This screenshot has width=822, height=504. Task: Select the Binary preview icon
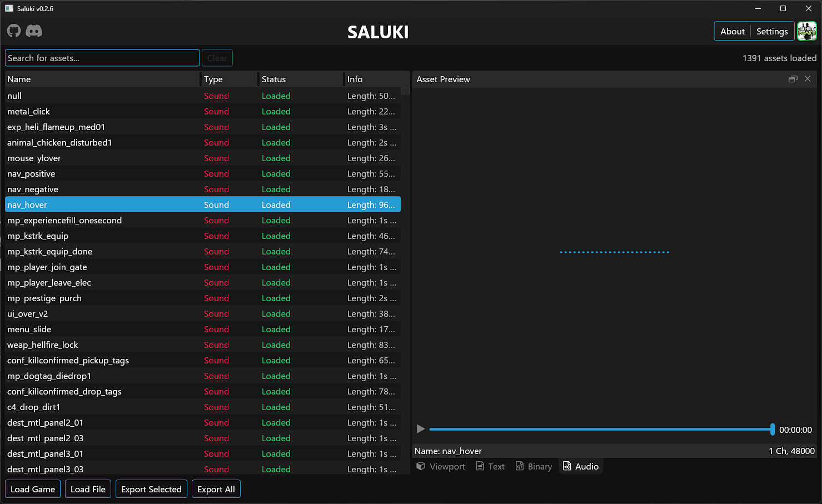[x=534, y=466]
